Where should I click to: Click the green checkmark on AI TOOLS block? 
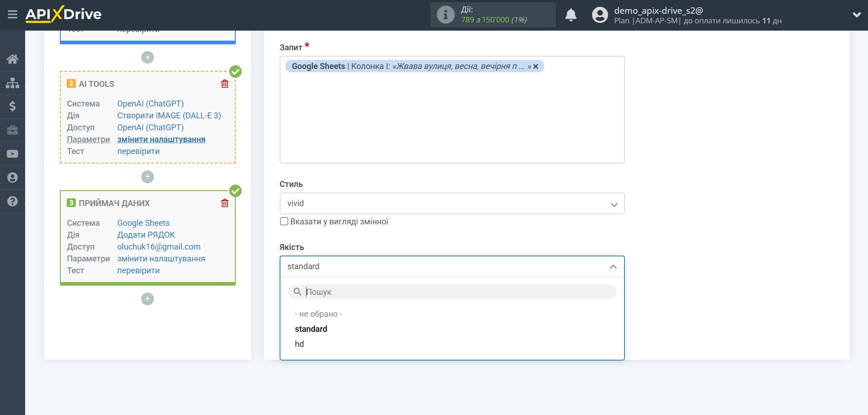(x=235, y=72)
